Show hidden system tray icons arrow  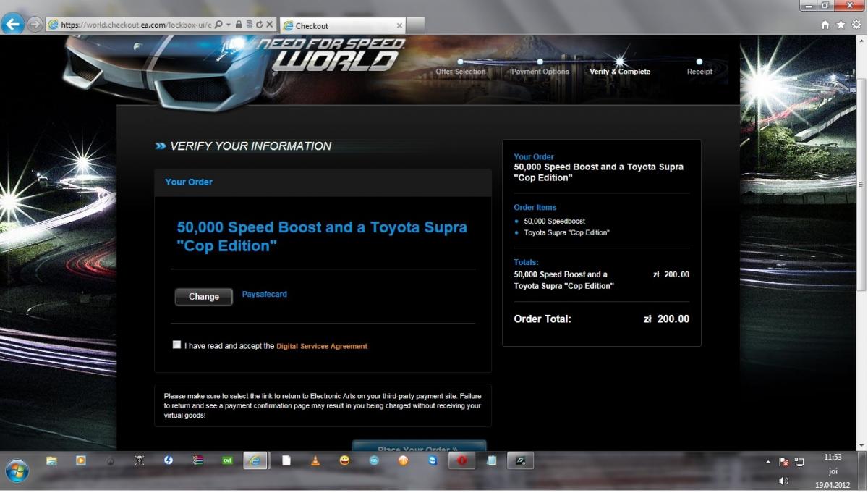coord(768,462)
